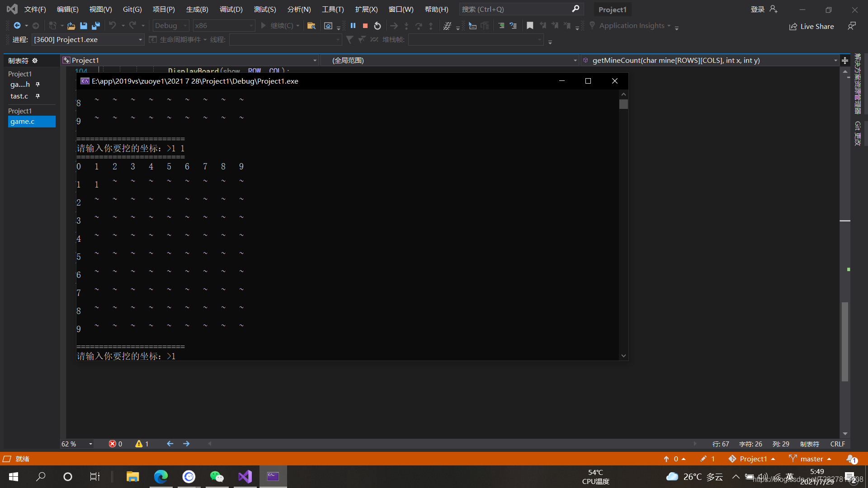Click the master branch in the status bar

[x=811, y=459]
